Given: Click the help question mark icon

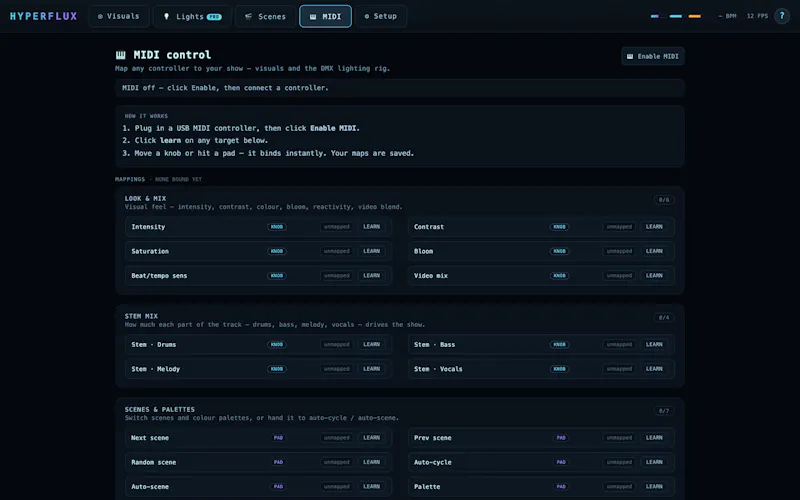Looking at the screenshot, I should point(782,16).
